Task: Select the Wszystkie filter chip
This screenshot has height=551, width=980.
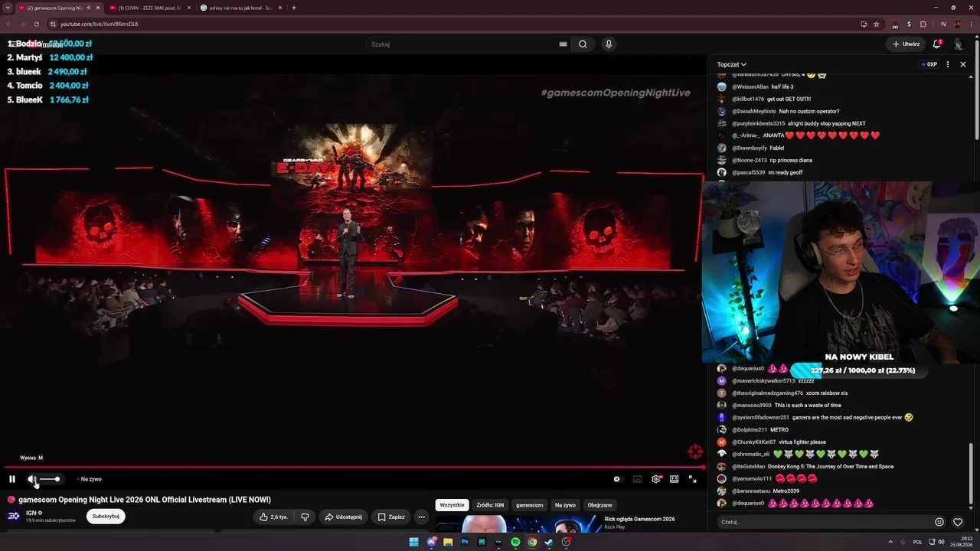Action: (x=452, y=505)
